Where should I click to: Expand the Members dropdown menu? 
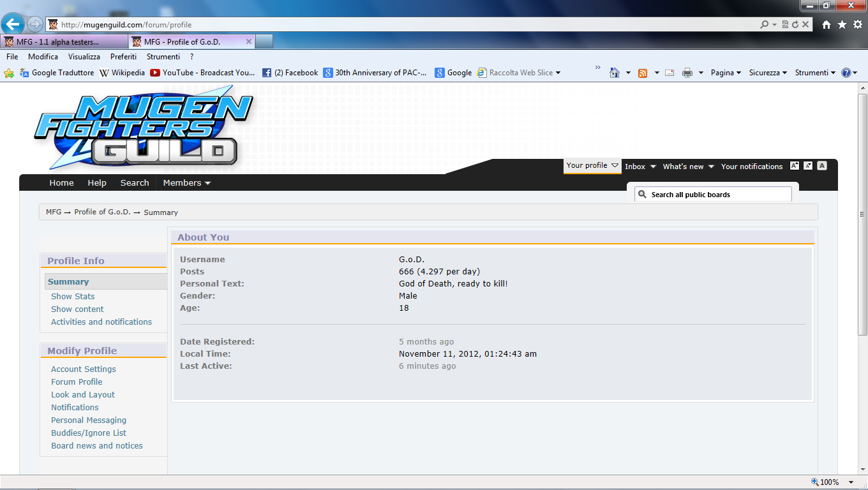point(186,182)
